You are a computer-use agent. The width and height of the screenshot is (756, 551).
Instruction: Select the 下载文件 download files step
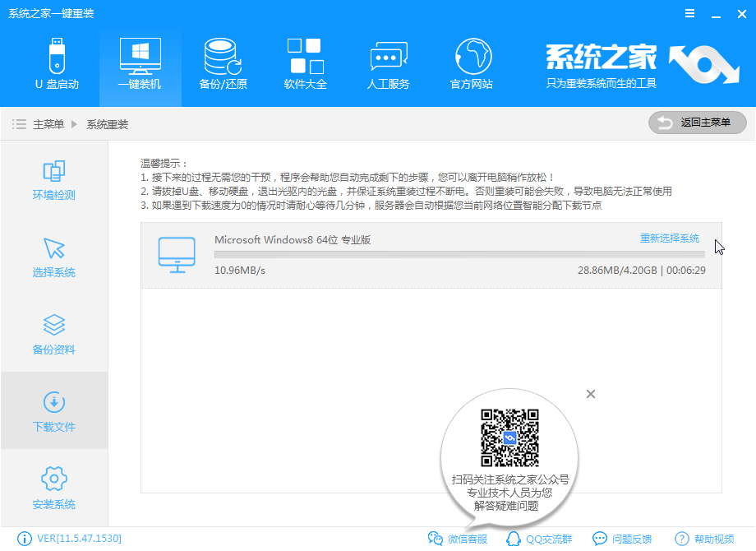coord(54,411)
